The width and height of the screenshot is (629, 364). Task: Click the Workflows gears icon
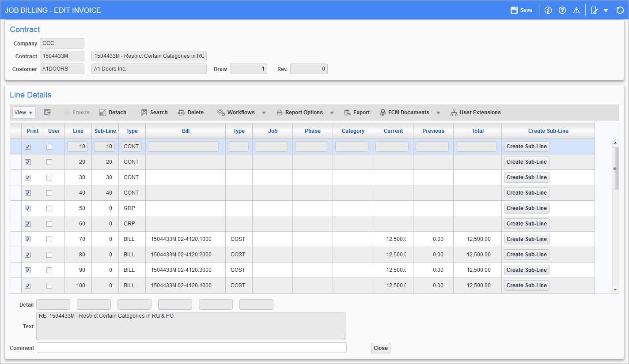tap(221, 113)
